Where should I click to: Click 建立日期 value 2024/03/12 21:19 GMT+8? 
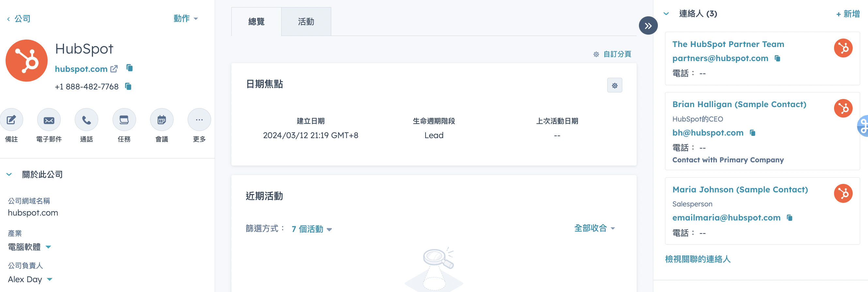click(x=310, y=135)
